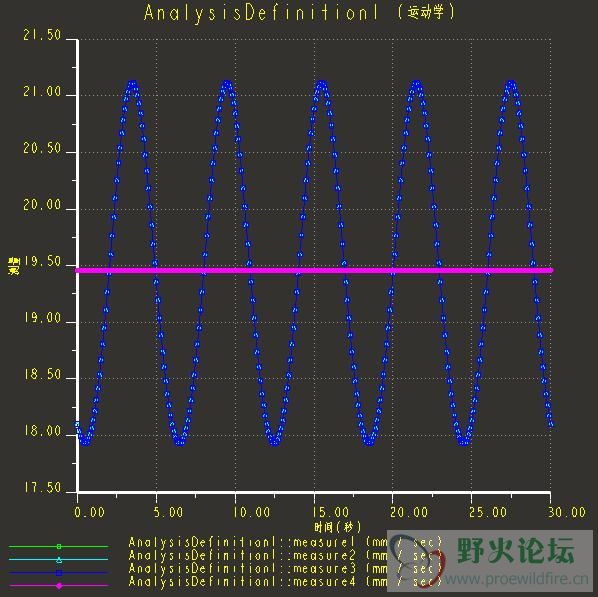Click the magenta measure4 legend diamond marker
This screenshot has width=598, height=597.
pyautogui.click(x=59, y=586)
